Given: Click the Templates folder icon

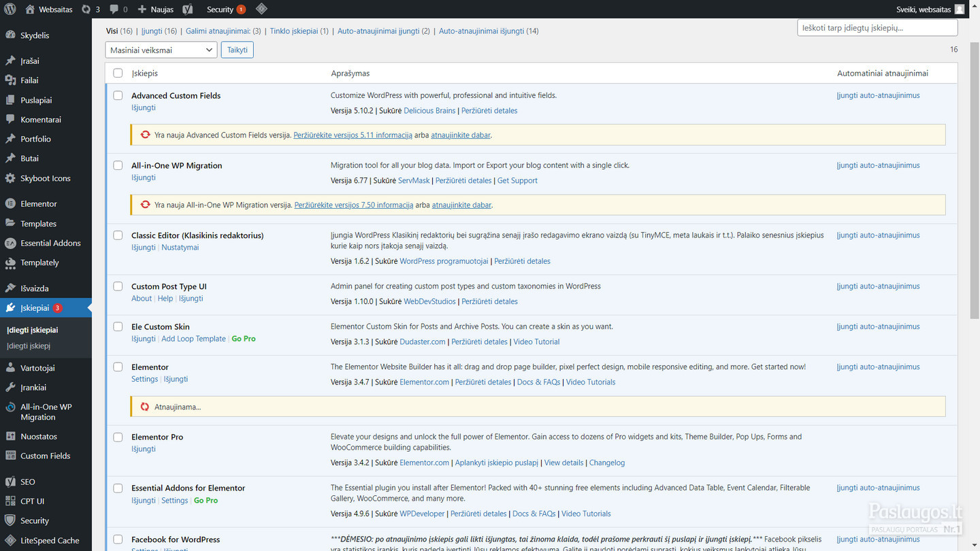Looking at the screenshot, I should point(10,223).
